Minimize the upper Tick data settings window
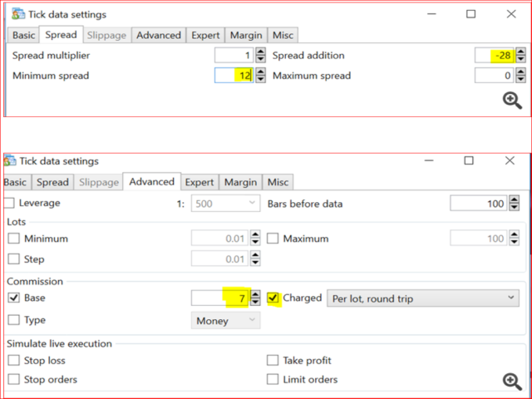The height and width of the screenshot is (399, 532). [431, 14]
